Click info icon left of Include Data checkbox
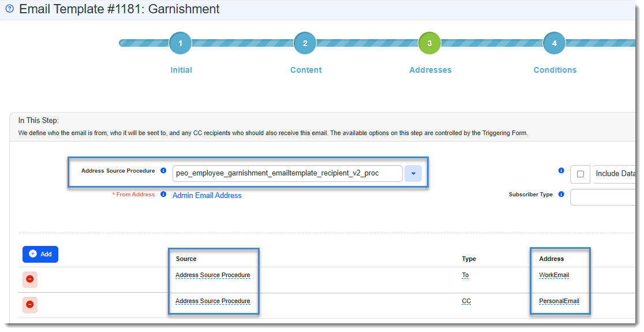Viewport: 644px width, 332px height. (561, 171)
